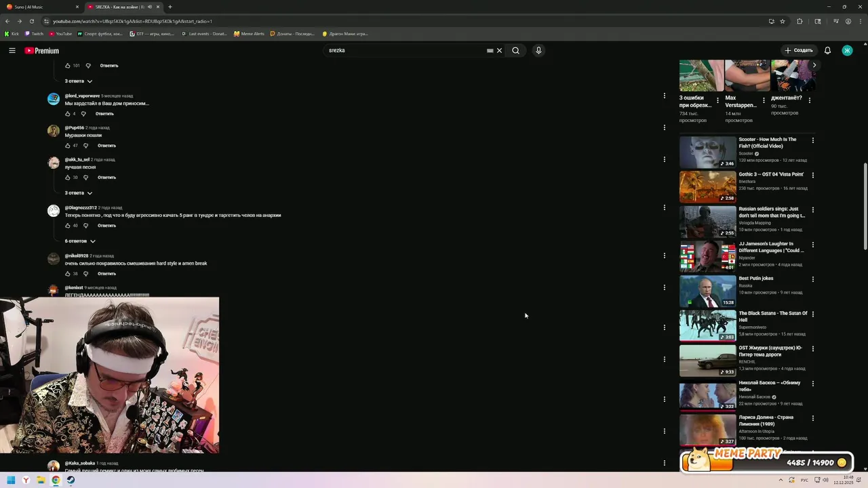Dislike the comment by @akk_tu_sol
This screenshot has height=488, width=868.
(x=85, y=178)
